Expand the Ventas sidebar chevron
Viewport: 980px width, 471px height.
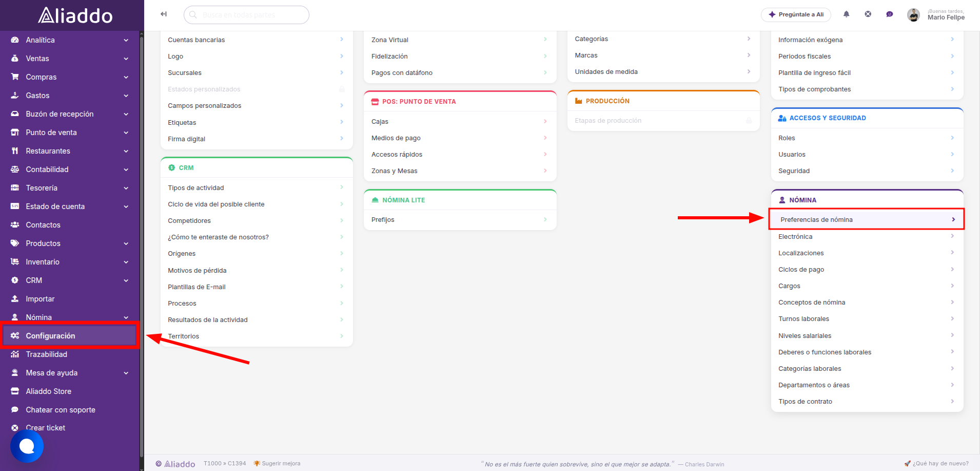[126, 59]
